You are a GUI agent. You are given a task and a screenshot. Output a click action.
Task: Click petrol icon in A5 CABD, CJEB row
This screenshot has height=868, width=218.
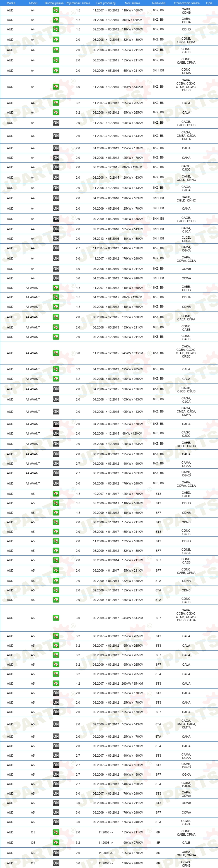coord(56,493)
